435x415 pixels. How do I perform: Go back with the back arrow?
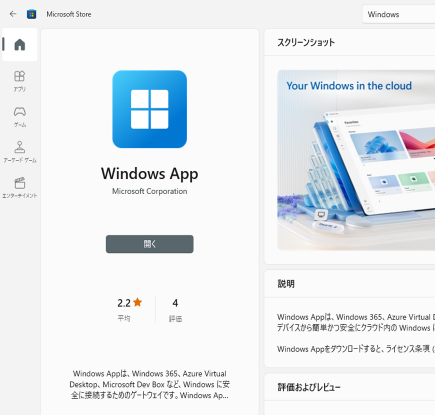(13, 14)
